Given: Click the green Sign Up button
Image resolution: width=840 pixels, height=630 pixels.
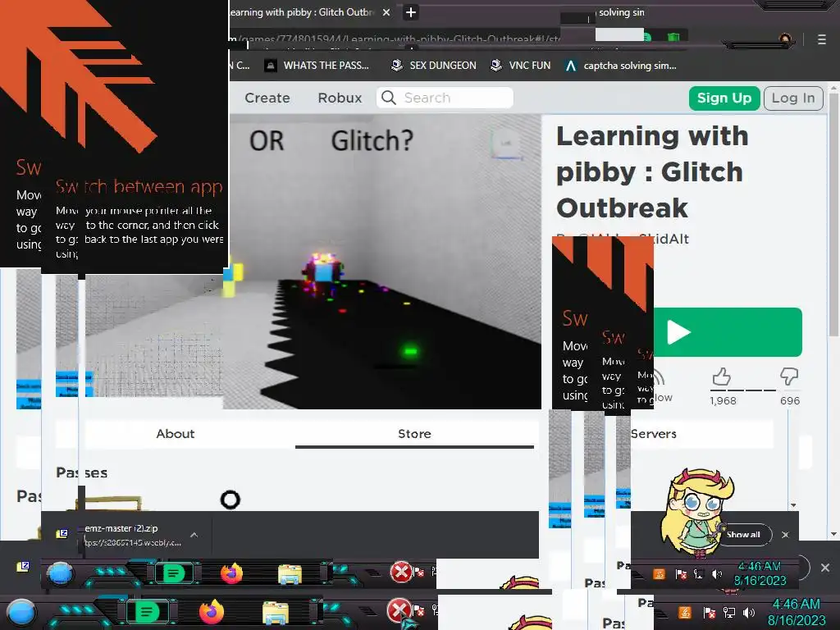Looking at the screenshot, I should click(724, 98).
